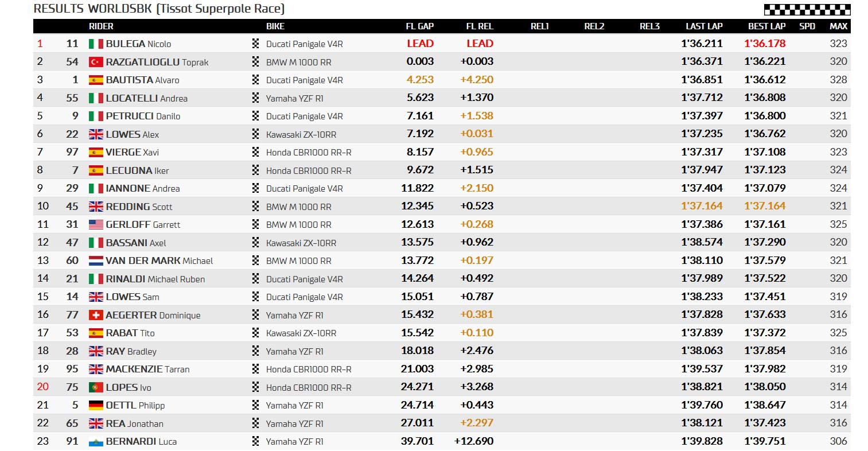Select rider name MACKENZIE Tarran

tap(147, 370)
